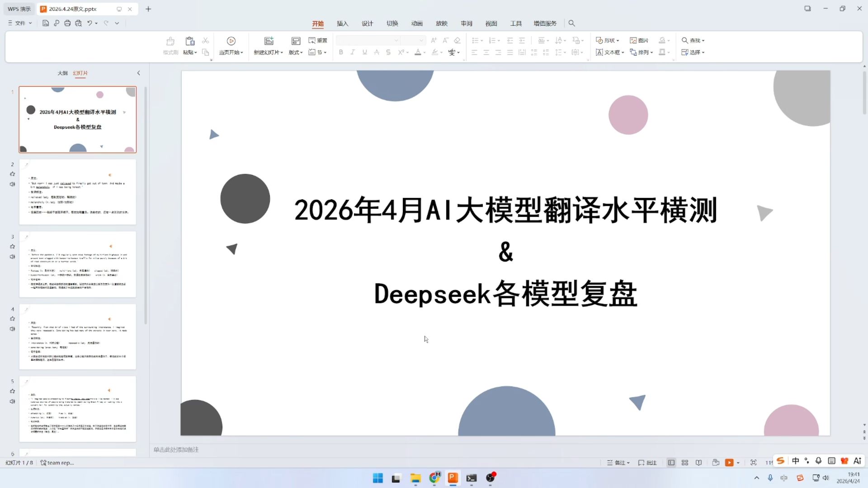This screenshot has height=488, width=868.
Task: Increase font size with A+ icon
Action: [434, 41]
